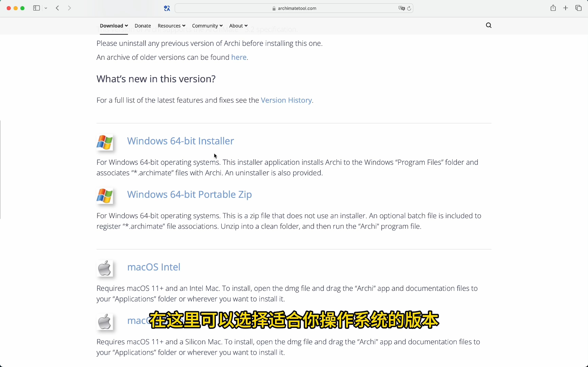The image size is (588, 367).
Task: Click the website search magnifier icon
Action: 489,25
